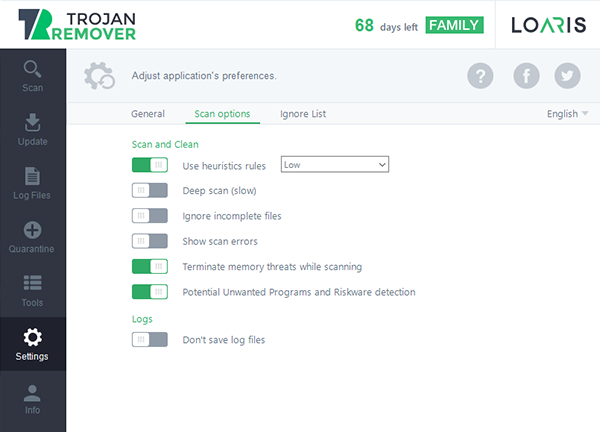600x432 pixels.
Task: Open the Tools section
Action: click(x=33, y=290)
